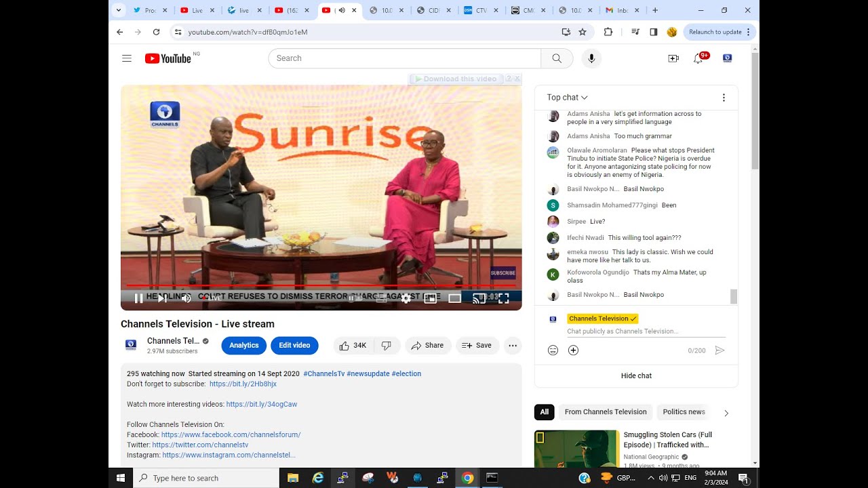
Task: Skip to next video in player
Action: pos(162,298)
